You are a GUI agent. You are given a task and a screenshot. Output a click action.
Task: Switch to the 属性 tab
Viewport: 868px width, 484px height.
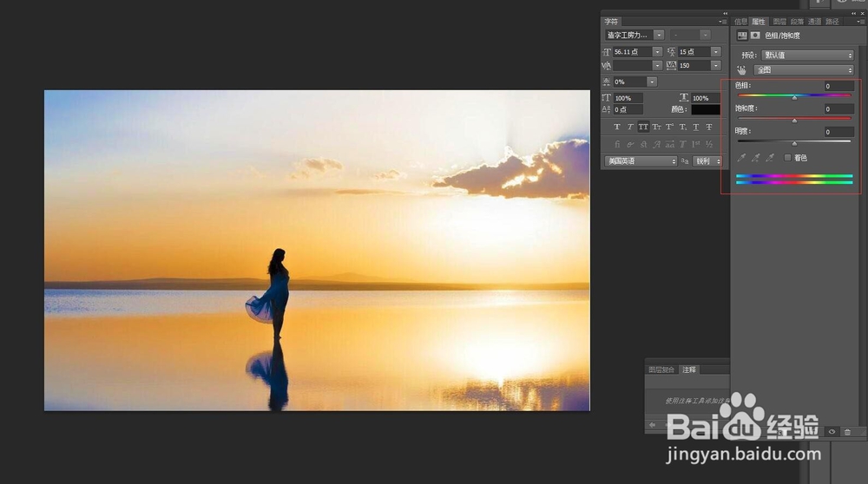(x=759, y=22)
